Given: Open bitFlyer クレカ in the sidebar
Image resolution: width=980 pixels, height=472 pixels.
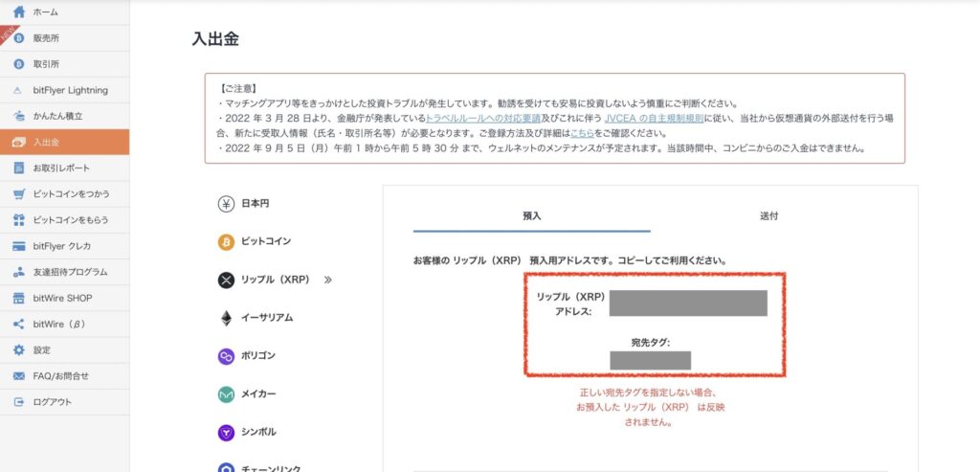Looking at the screenshot, I should (x=65, y=246).
